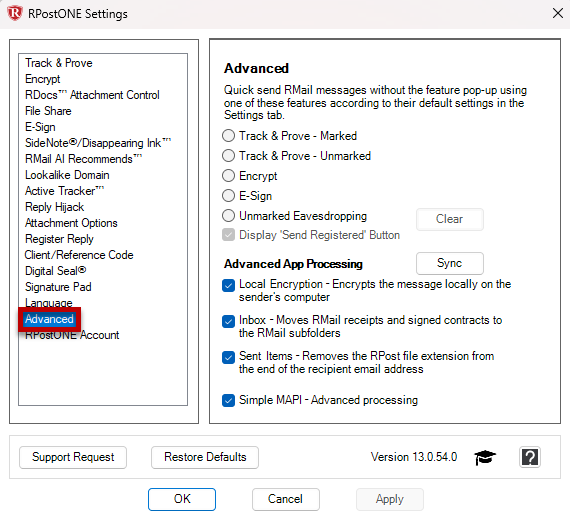Choose the Unmarked Eavesdropping radio button
570x523 pixels.
tap(228, 216)
